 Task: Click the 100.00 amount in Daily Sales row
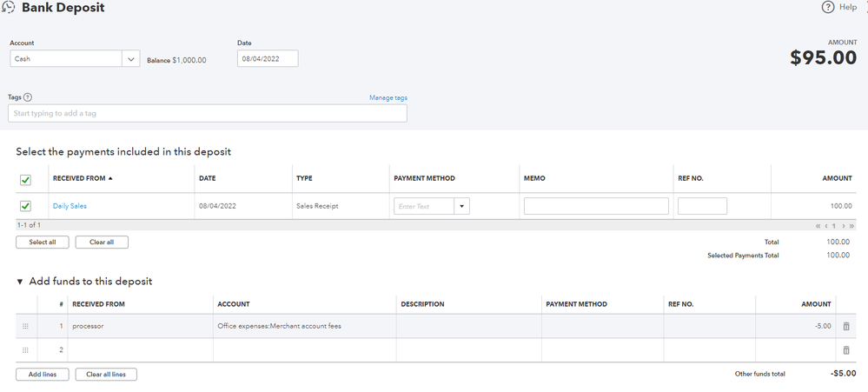pos(841,206)
